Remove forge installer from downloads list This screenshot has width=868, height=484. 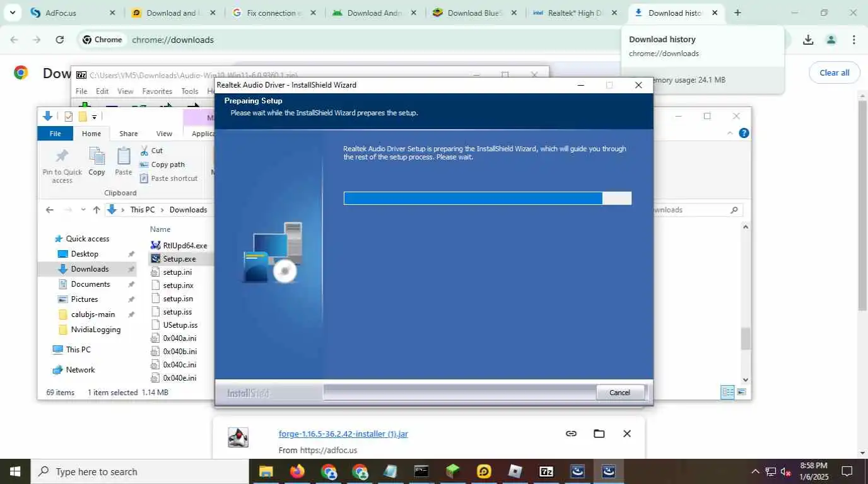pos(627,434)
